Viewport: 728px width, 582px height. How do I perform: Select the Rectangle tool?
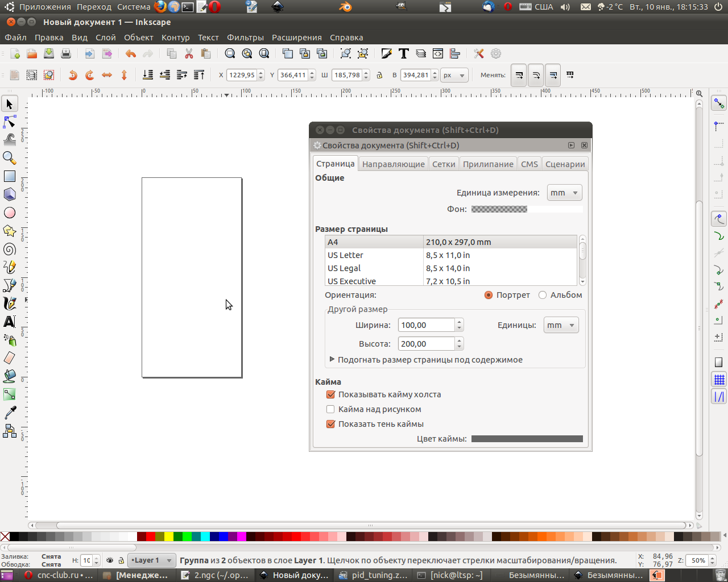point(10,177)
